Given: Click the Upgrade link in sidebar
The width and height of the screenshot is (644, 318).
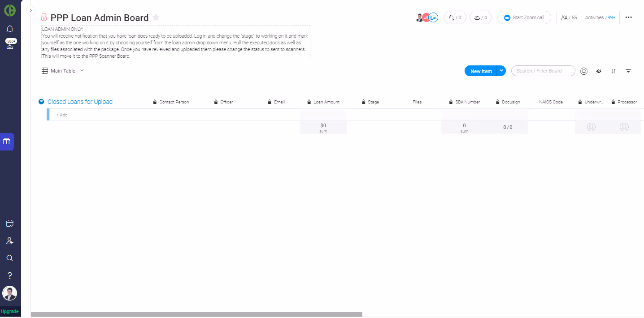Looking at the screenshot, I should click(x=10, y=311).
